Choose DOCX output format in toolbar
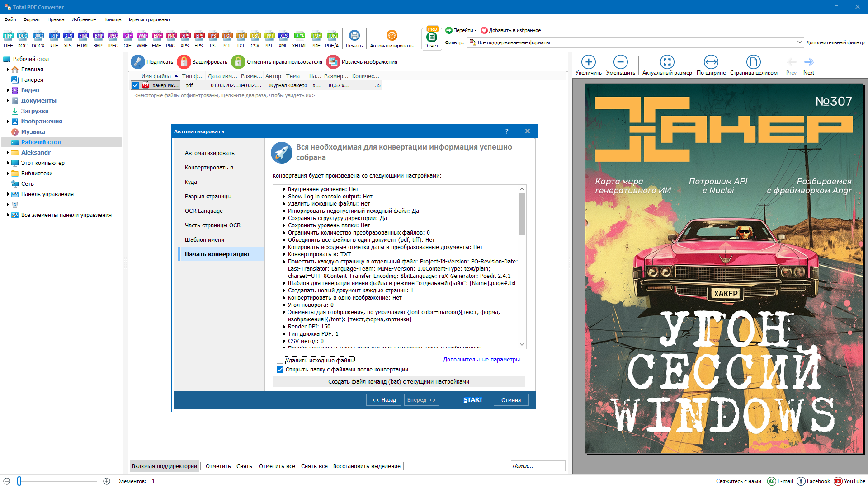This screenshot has width=868, height=488. pyautogui.click(x=38, y=39)
